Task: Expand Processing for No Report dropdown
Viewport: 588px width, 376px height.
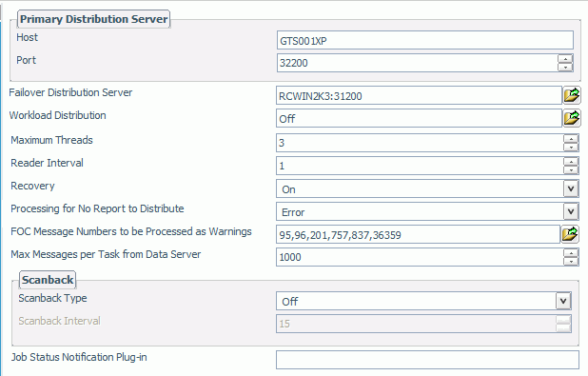Action: (571, 211)
